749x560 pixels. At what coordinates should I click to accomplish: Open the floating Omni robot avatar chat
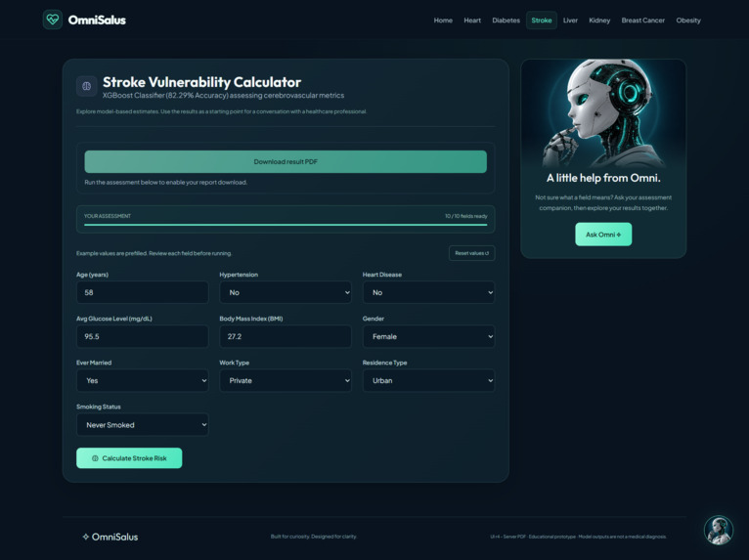[718, 530]
